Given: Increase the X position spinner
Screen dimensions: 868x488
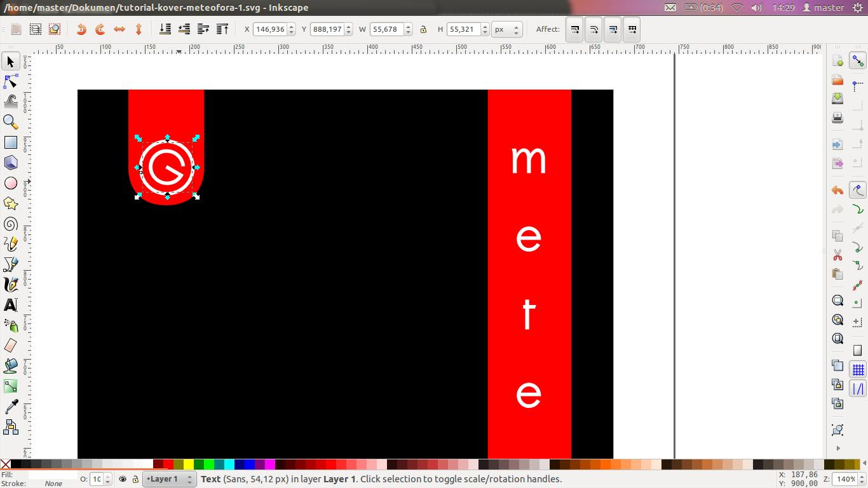Looking at the screenshot, I should pyautogui.click(x=291, y=26).
